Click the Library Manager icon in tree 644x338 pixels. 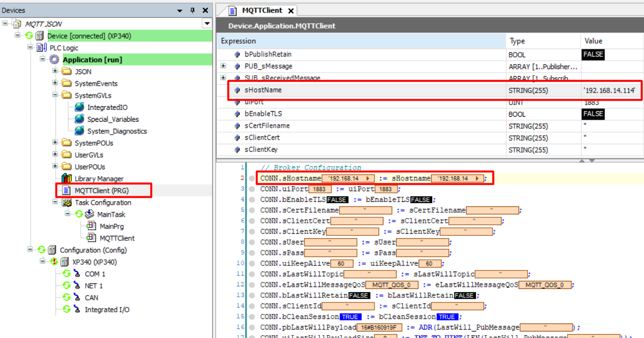[x=66, y=179]
